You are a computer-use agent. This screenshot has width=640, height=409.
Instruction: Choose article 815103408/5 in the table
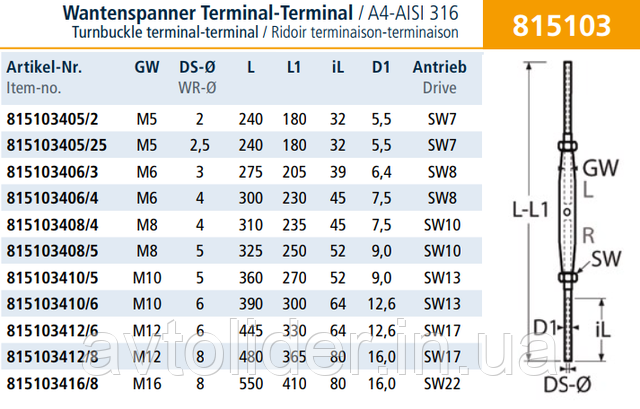[x=52, y=251]
